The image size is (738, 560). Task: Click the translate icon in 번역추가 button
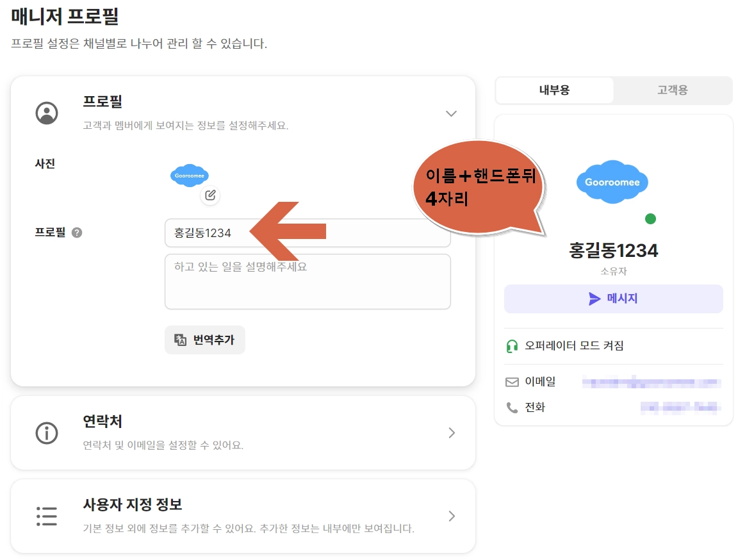coord(180,340)
